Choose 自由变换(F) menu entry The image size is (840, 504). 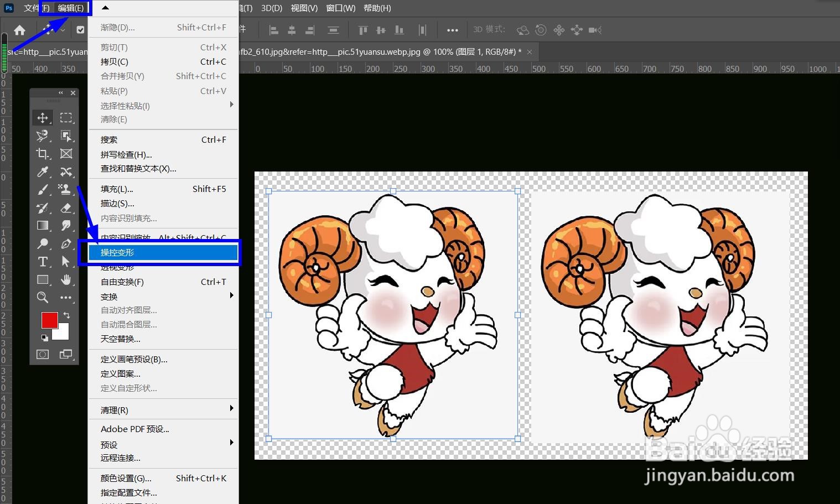pos(163,282)
